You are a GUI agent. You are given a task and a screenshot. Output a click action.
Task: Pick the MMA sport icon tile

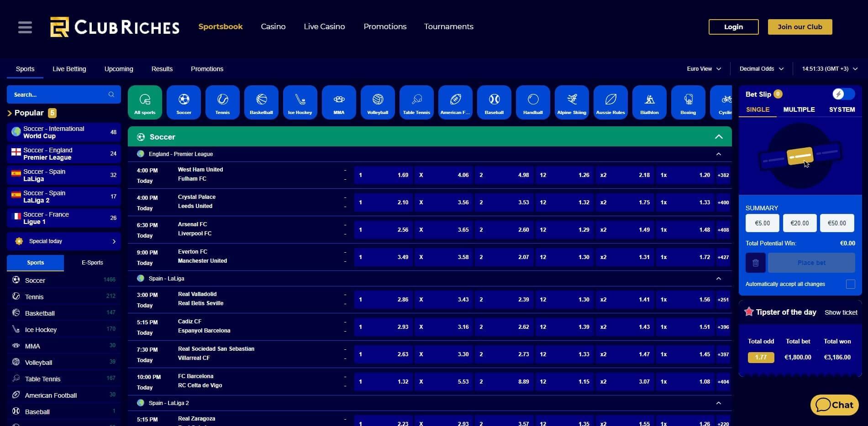tap(339, 103)
